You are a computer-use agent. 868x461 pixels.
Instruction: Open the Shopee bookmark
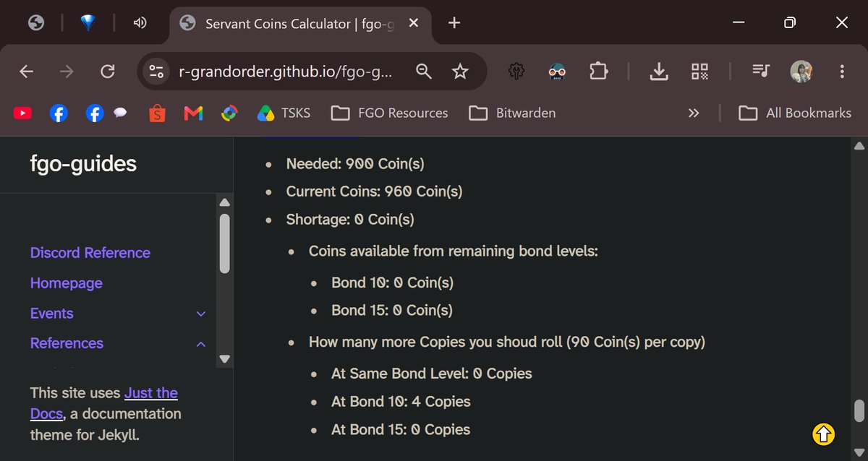tap(157, 113)
